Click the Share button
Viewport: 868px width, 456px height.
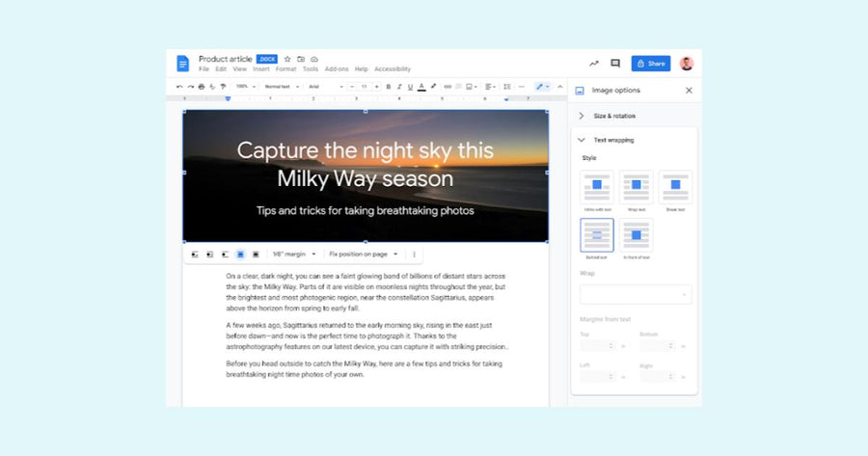pos(651,64)
